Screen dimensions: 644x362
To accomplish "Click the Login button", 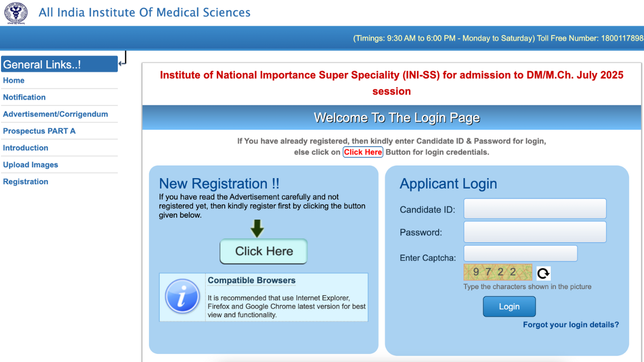I will pyautogui.click(x=509, y=307).
